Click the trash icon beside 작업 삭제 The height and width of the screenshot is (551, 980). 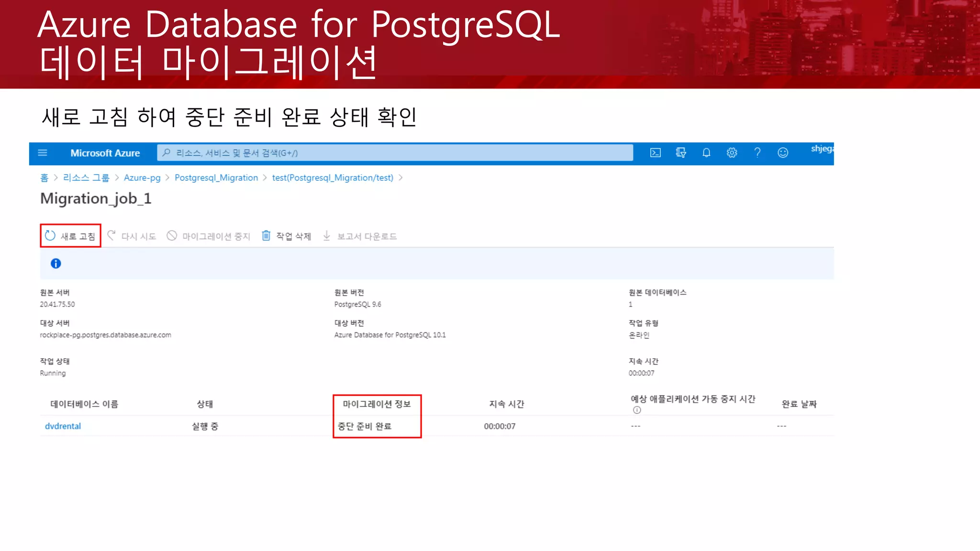coord(266,236)
